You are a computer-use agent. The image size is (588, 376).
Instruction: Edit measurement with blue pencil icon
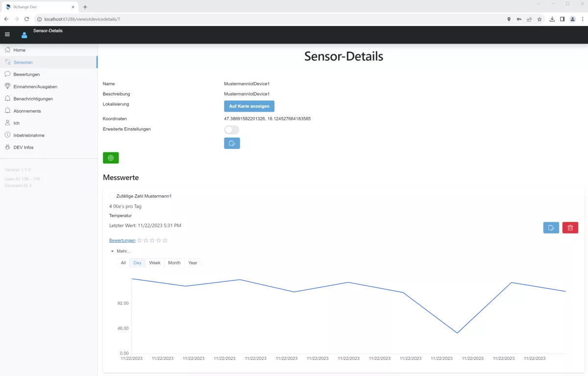(551, 228)
